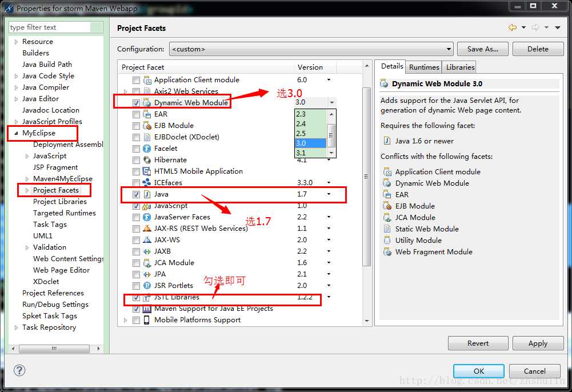Open JavaServer Faces version 2.2 dropdown arrow
The width and height of the screenshot is (572, 392).
tap(329, 217)
